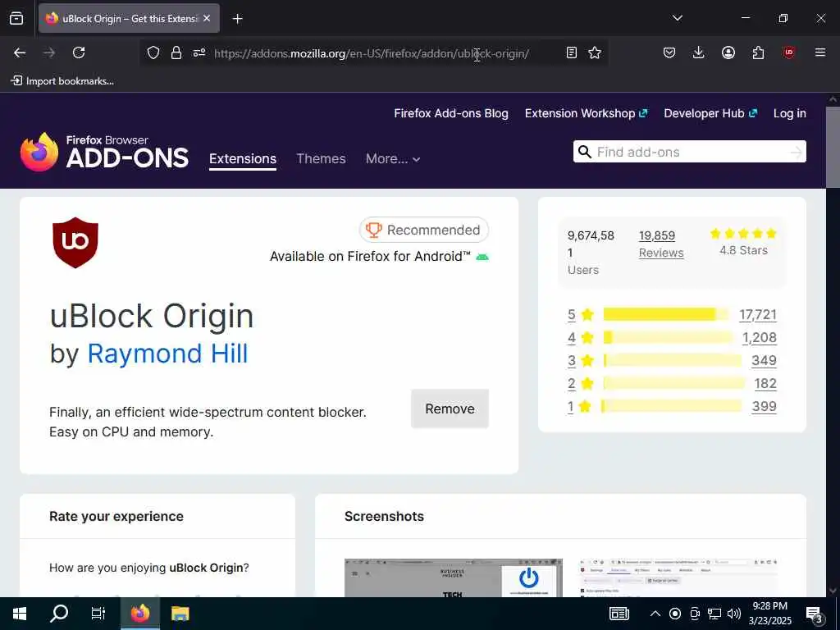
Task: Click the Remove button
Action: click(450, 409)
